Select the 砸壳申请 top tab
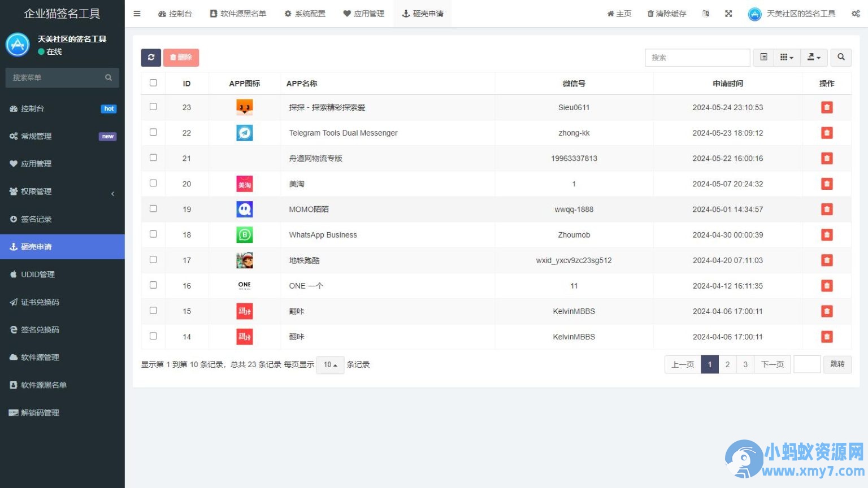The height and width of the screenshot is (488, 868). tap(423, 14)
